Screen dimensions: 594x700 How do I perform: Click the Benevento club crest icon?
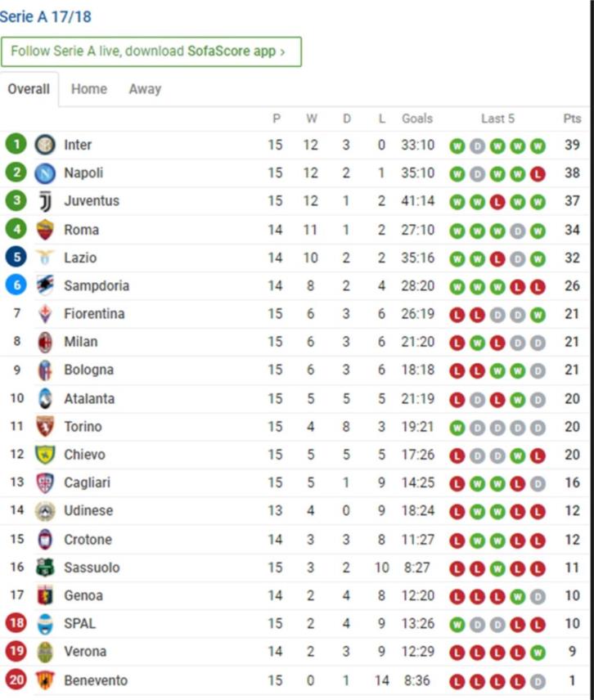(45, 680)
